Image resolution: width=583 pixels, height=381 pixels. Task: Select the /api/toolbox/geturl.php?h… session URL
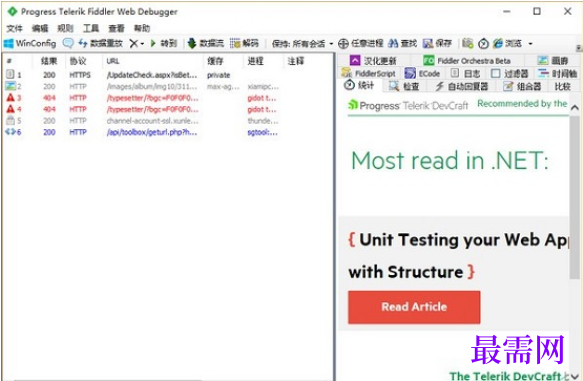tap(152, 132)
